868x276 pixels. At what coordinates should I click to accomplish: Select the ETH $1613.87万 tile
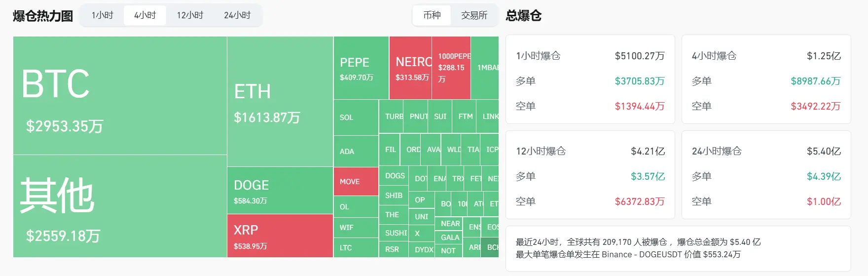[x=280, y=102]
